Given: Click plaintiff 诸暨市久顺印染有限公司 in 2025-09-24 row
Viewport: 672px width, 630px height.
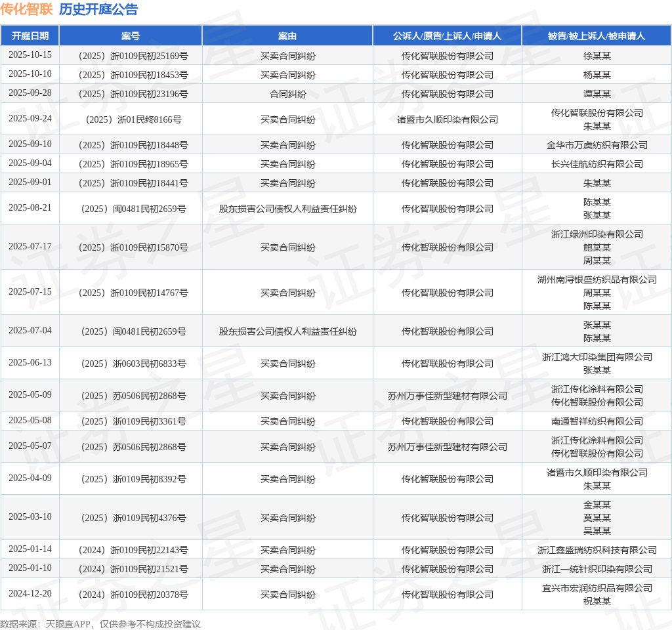Looking at the screenshot, I should pos(447,119).
